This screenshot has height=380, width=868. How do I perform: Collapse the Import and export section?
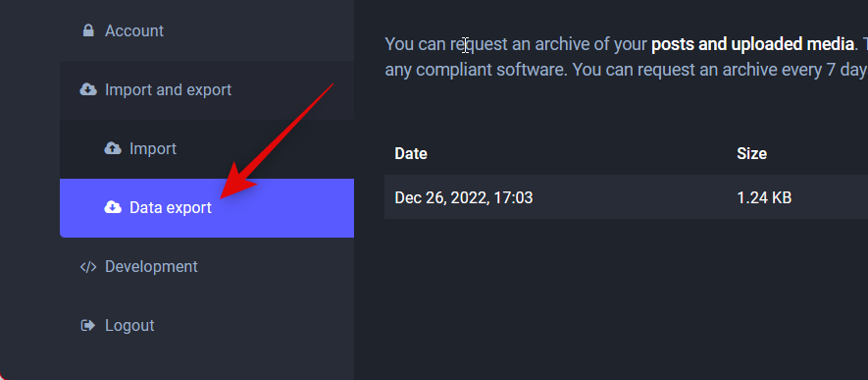tap(169, 89)
